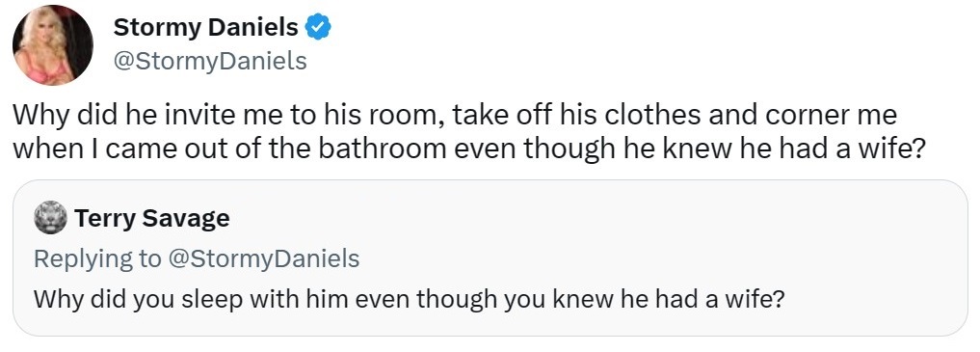Open Stormy Daniels' profile picture
This screenshot has height=352, width=980.
(x=52, y=45)
